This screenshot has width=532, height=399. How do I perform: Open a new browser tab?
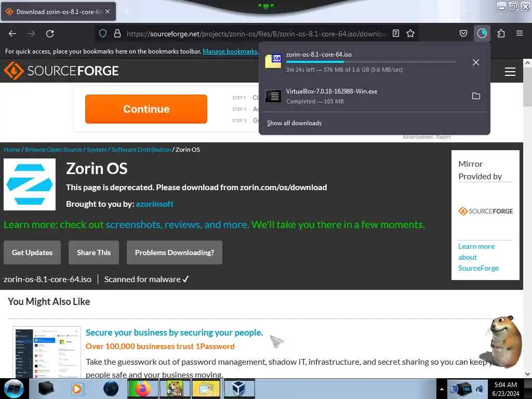pyautogui.click(x=127, y=11)
